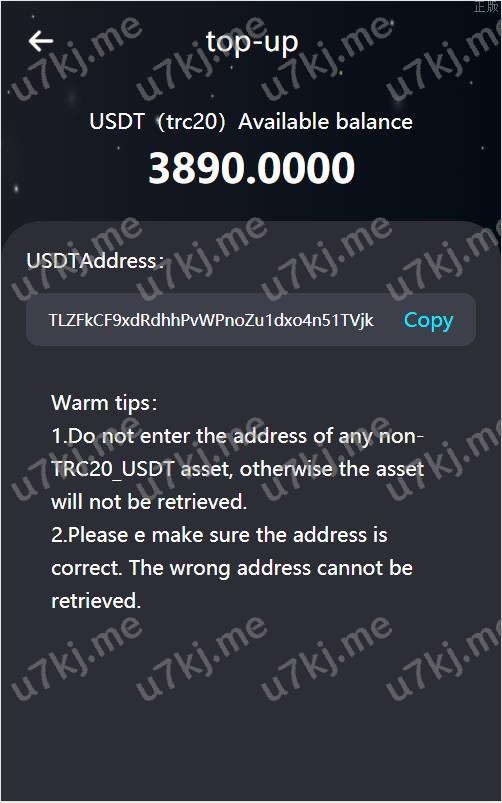
Task: Go back using the left arrow icon
Action: click(x=40, y=41)
